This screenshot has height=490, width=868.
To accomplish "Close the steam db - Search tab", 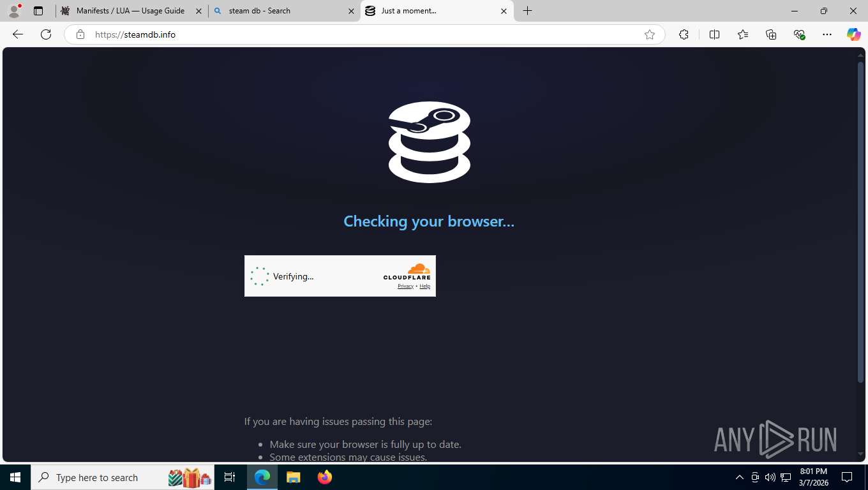I will click(351, 11).
